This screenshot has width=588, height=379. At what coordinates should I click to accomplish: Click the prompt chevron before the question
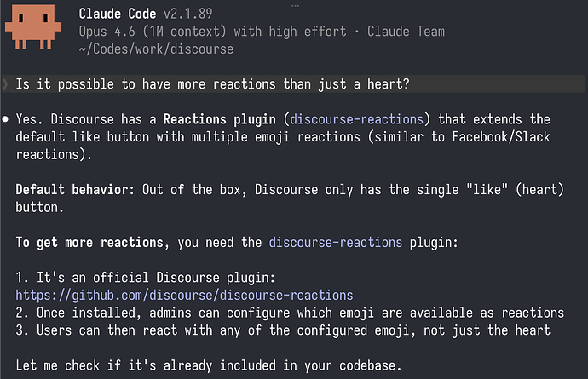click(x=5, y=83)
